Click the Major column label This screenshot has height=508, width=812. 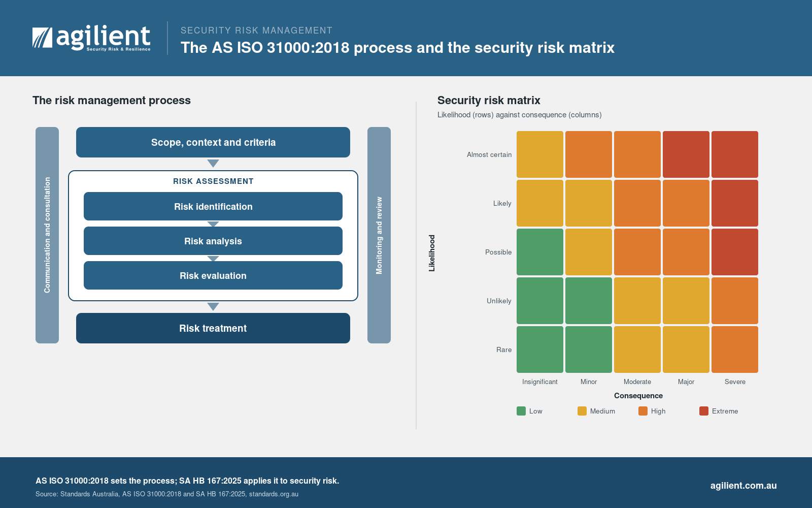click(686, 382)
